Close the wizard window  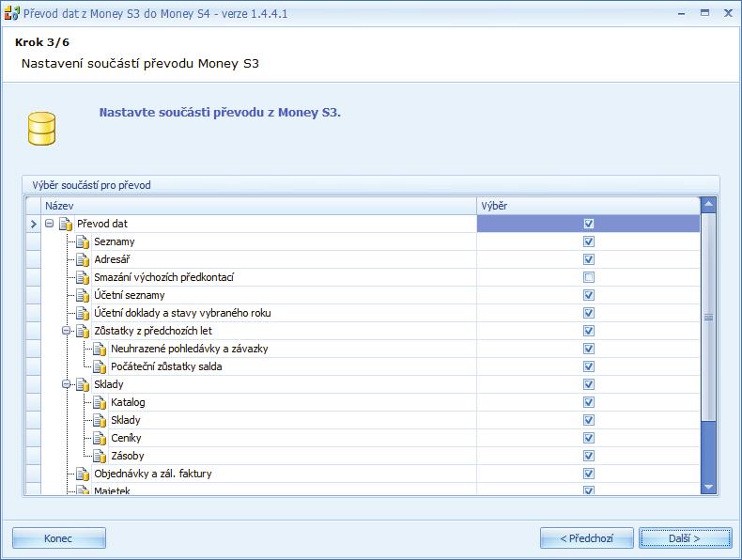click(x=728, y=13)
